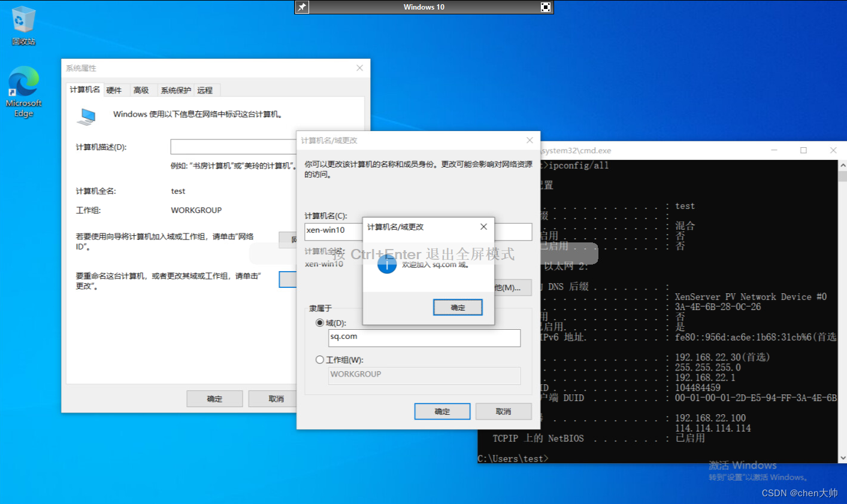Close the 系统属性 window
The height and width of the screenshot is (504, 847).
(359, 68)
